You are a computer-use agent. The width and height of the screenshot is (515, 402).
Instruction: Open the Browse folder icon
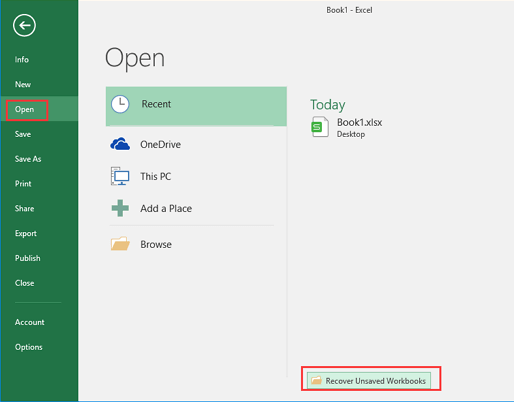(x=120, y=244)
